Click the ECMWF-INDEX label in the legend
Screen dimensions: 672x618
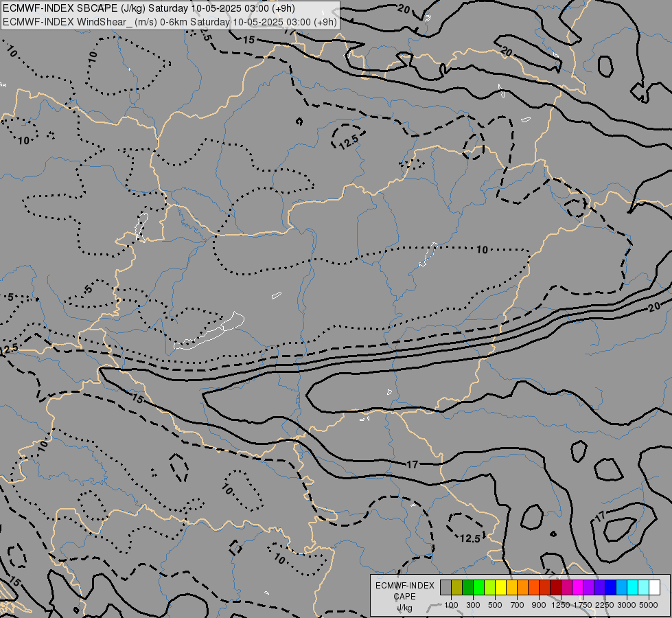pos(405,586)
